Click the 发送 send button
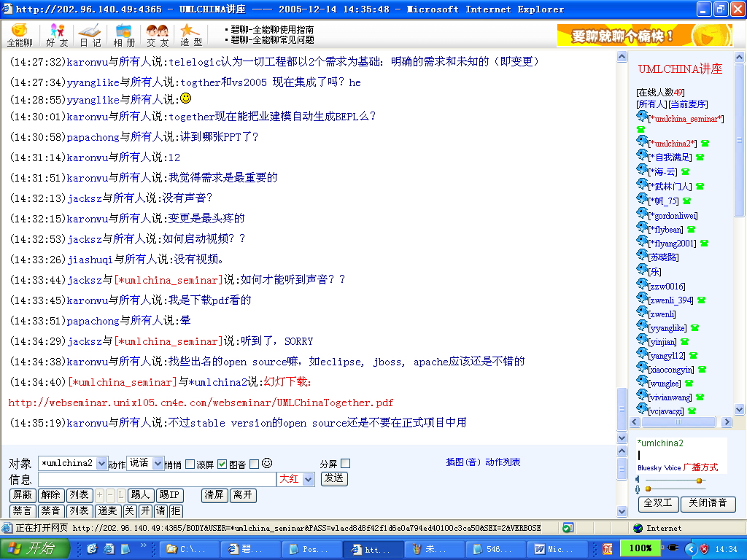747x560 pixels. click(334, 478)
